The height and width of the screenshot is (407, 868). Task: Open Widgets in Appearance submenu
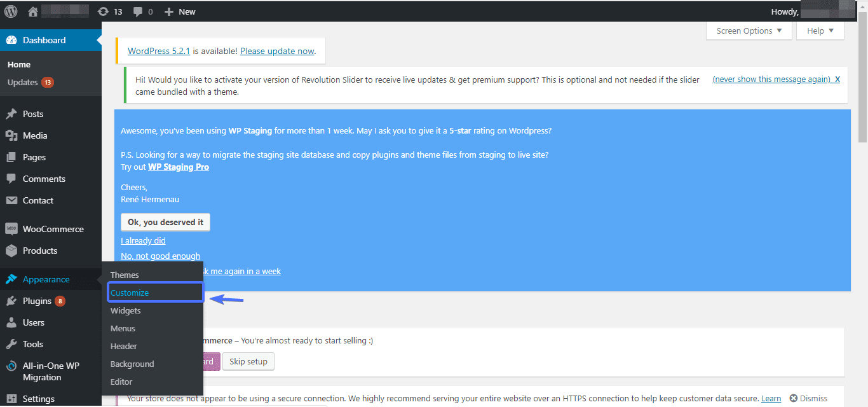point(126,310)
